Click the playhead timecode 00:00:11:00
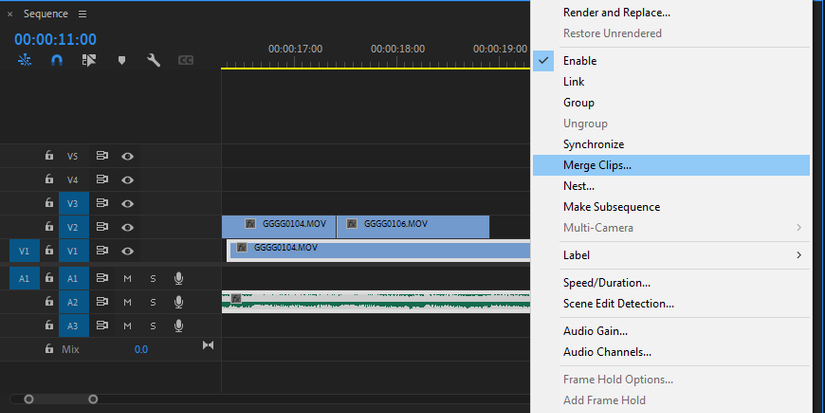825x413 pixels. click(55, 39)
